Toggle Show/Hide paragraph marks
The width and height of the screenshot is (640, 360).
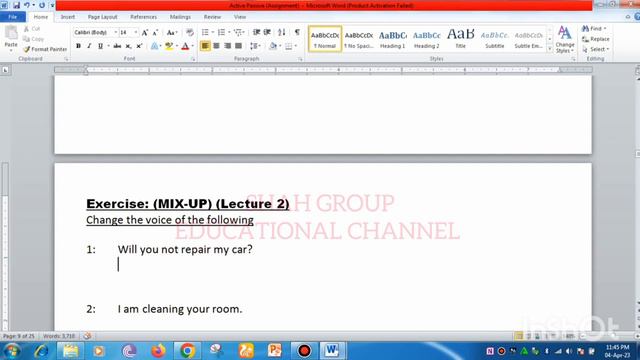(297, 32)
